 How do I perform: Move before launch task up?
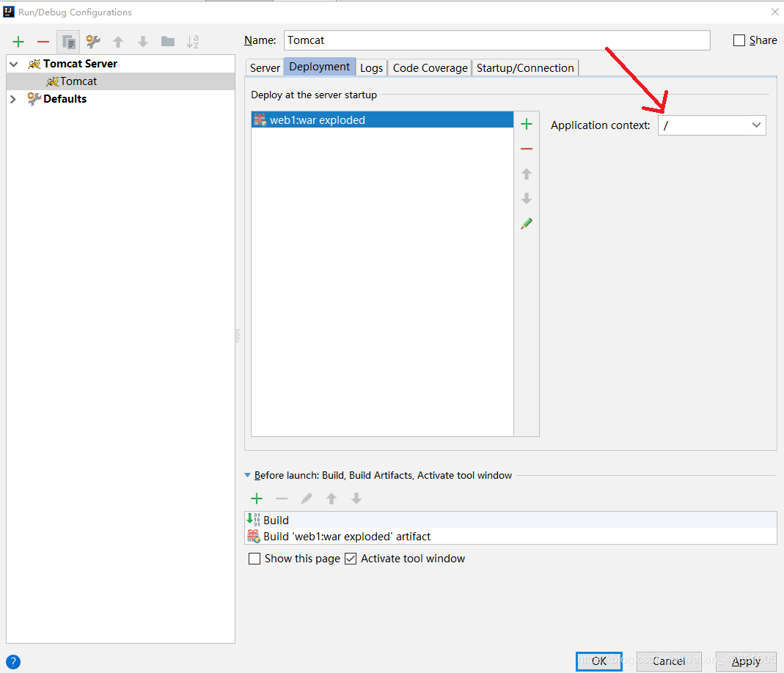tap(331, 499)
